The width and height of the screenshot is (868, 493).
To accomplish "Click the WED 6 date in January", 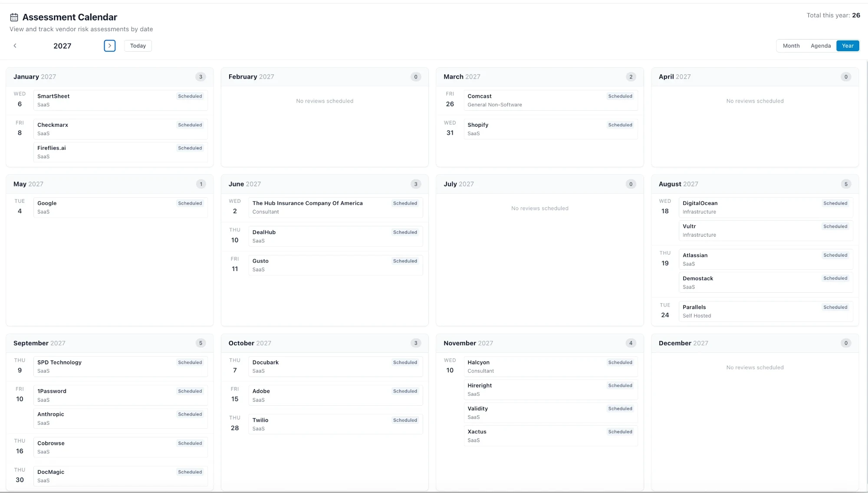I will (20, 99).
